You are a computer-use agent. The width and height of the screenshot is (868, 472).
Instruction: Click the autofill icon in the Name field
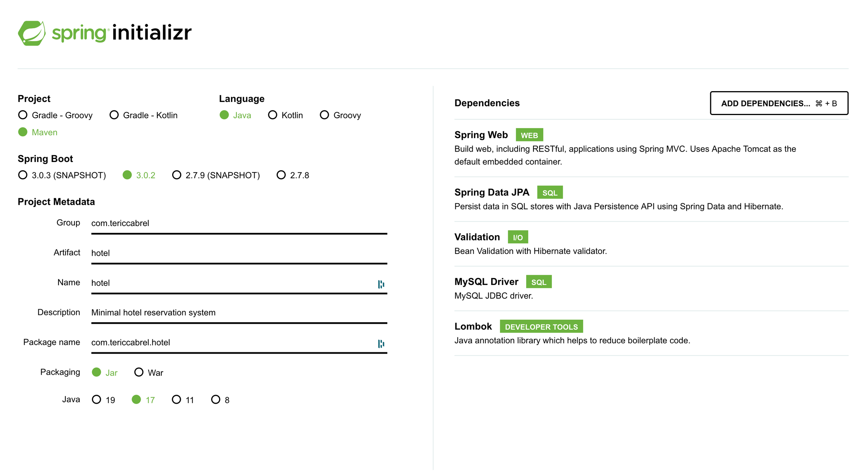coord(381,284)
